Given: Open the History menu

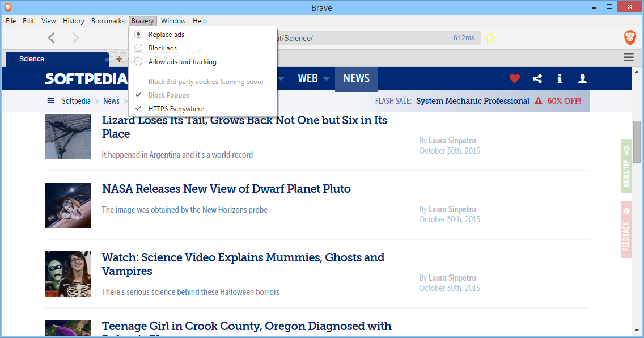Looking at the screenshot, I should point(74,21).
